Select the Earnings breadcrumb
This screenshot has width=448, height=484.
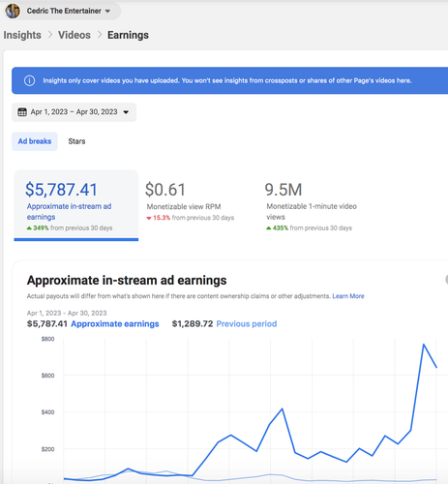pyautogui.click(x=128, y=35)
